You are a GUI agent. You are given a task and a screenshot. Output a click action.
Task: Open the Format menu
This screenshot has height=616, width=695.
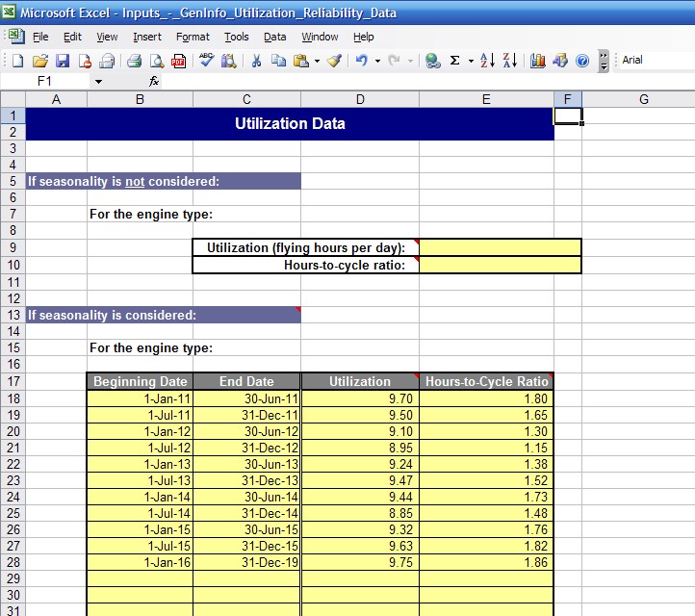tap(193, 37)
